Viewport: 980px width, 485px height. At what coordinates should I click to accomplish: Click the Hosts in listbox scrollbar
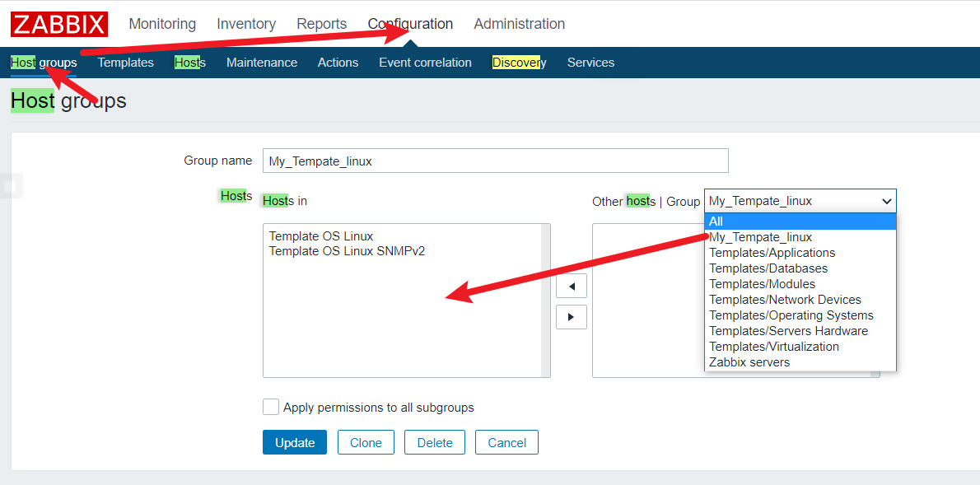[x=545, y=300]
